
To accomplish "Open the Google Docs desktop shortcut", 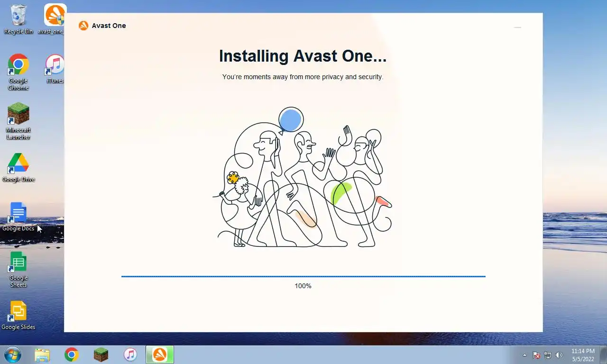I will (18, 217).
